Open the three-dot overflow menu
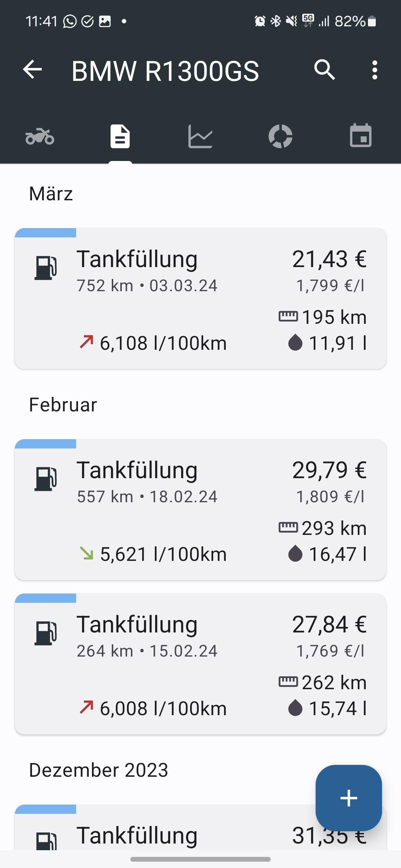 (x=375, y=70)
